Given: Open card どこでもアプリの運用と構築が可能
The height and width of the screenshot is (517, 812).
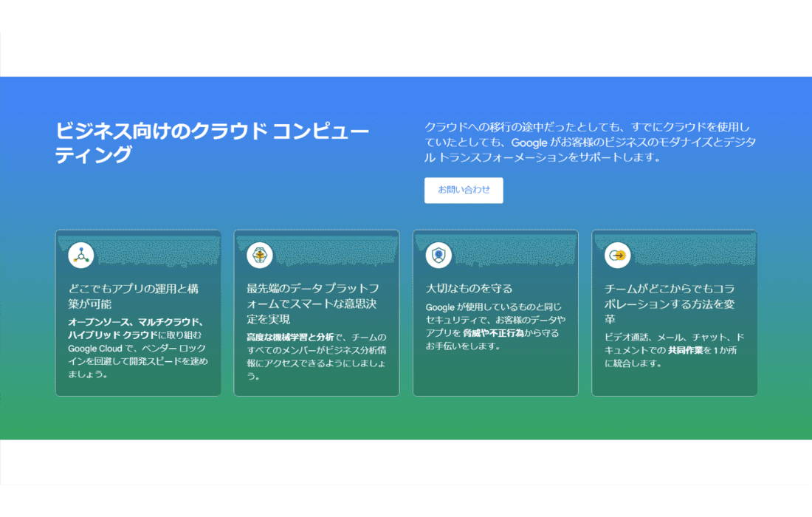Looking at the screenshot, I should click(138, 313).
